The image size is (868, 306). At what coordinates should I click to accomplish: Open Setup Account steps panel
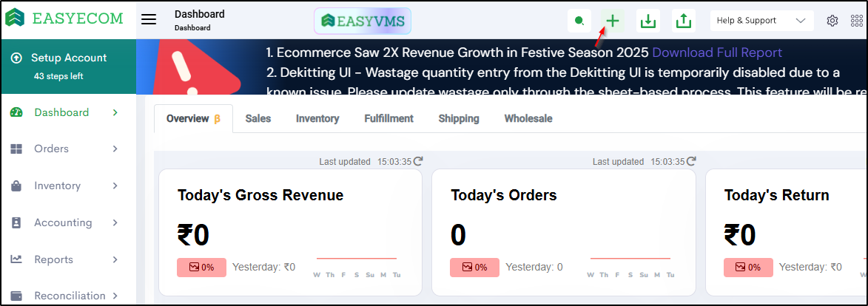68,66
